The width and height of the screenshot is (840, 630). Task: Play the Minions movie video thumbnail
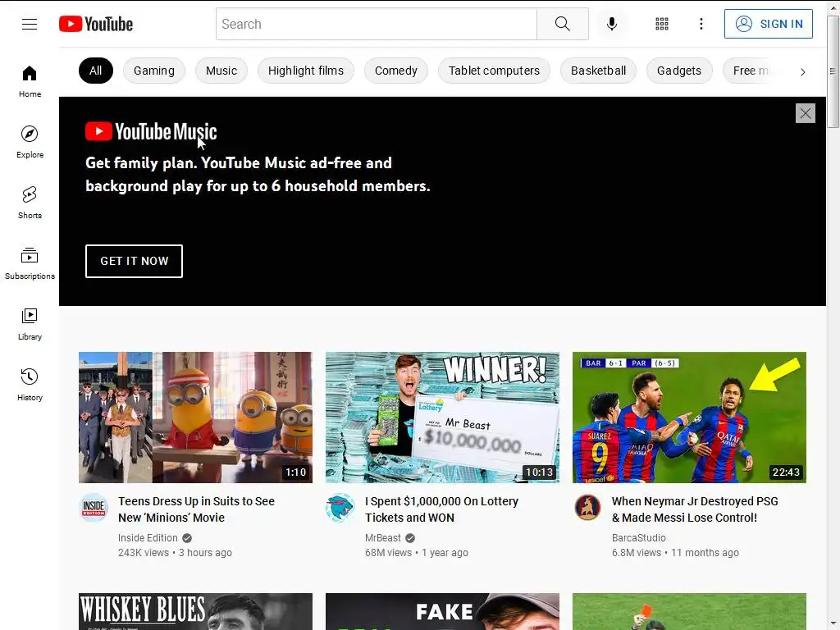point(195,418)
